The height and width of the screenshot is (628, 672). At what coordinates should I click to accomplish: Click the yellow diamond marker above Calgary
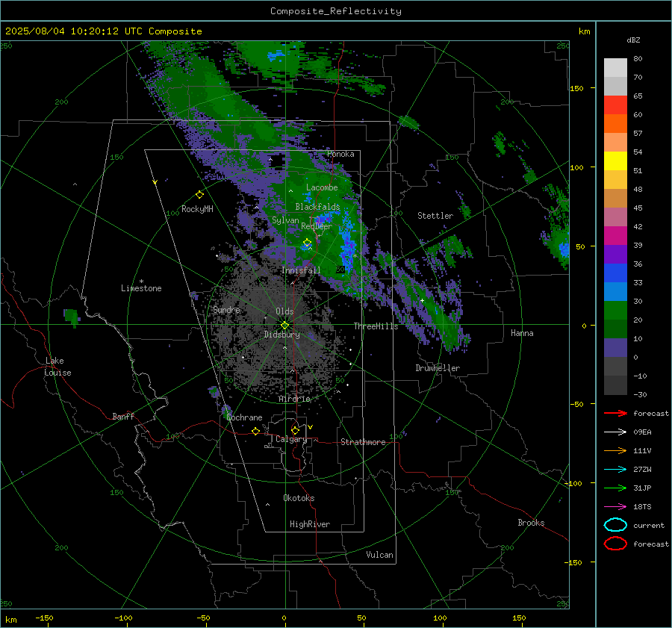tap(295, 430)
